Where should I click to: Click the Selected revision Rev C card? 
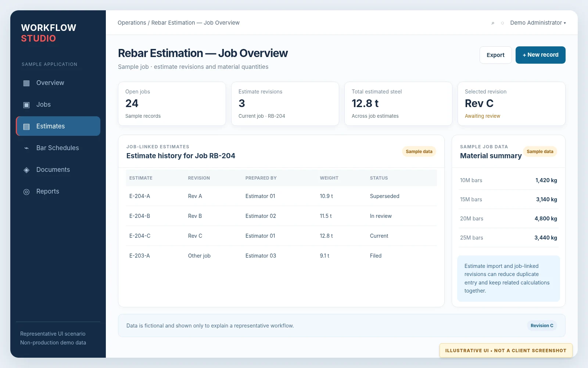click(x=512, y=104)
